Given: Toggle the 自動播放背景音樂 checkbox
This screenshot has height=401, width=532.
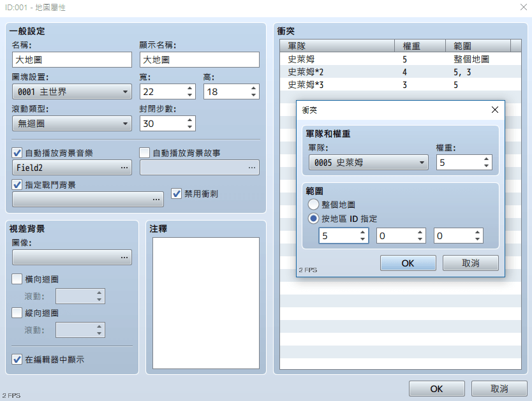Looking at the screenshot, I should click(17, 153).
